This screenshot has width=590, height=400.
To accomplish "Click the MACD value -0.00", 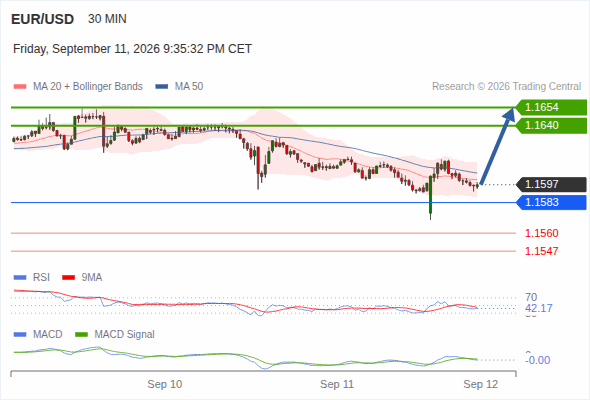I will point(538,360).
